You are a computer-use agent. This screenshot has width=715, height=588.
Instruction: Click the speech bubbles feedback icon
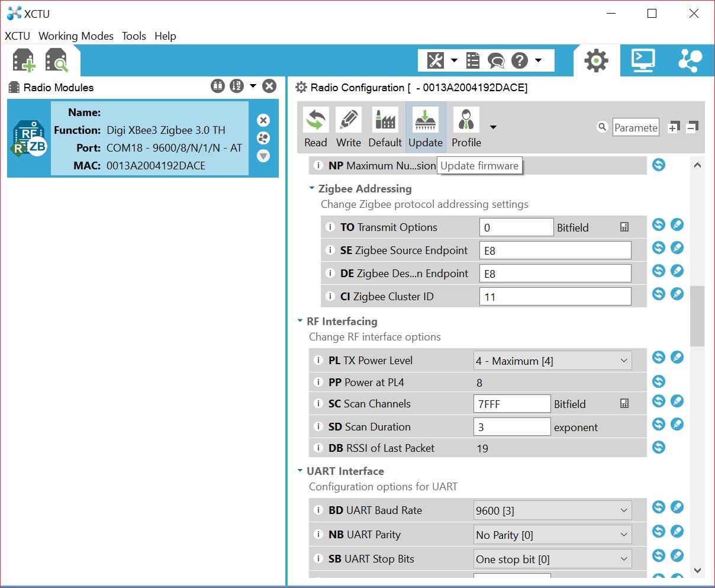pos(496,60)
